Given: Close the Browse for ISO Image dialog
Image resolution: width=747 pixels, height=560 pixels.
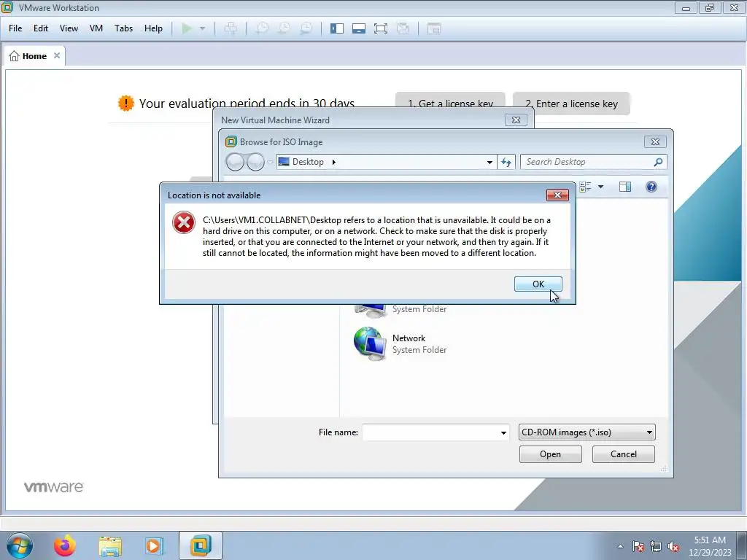Looking at the screenshot, I should click(655, 142).
